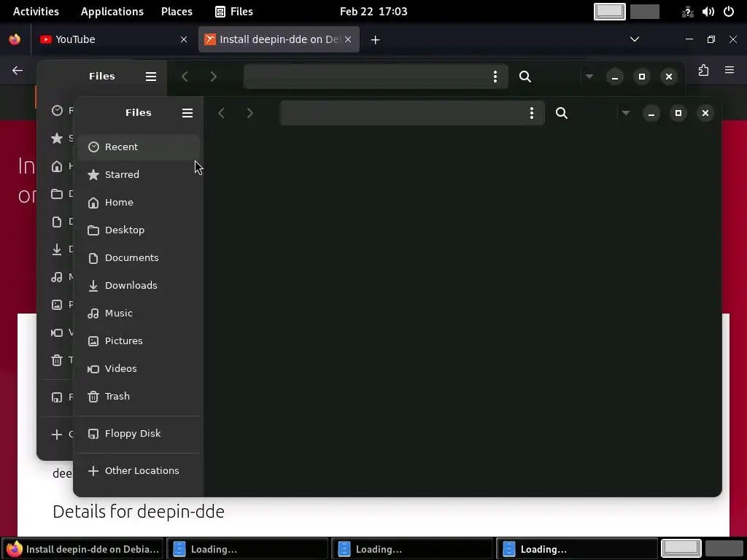This screenshot has width=747, height=560.
Task: Open Activities overview
Action: coord(36,12)
